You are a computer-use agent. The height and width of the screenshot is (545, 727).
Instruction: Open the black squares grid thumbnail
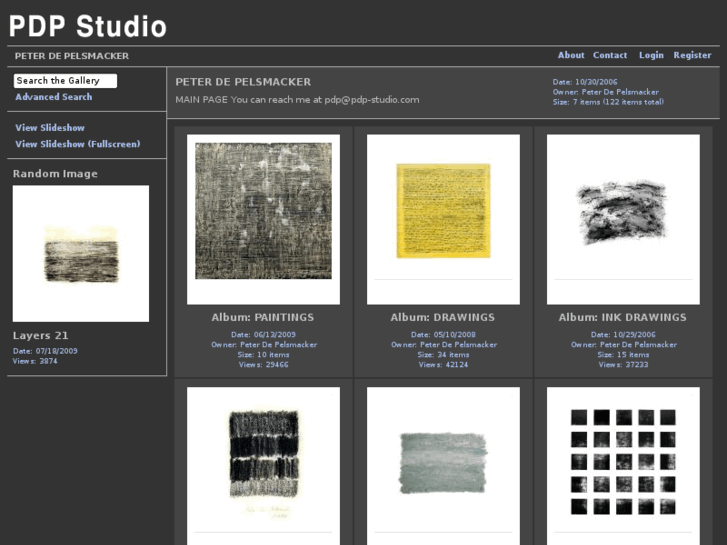pyautogui.click(x=623, y=466)
